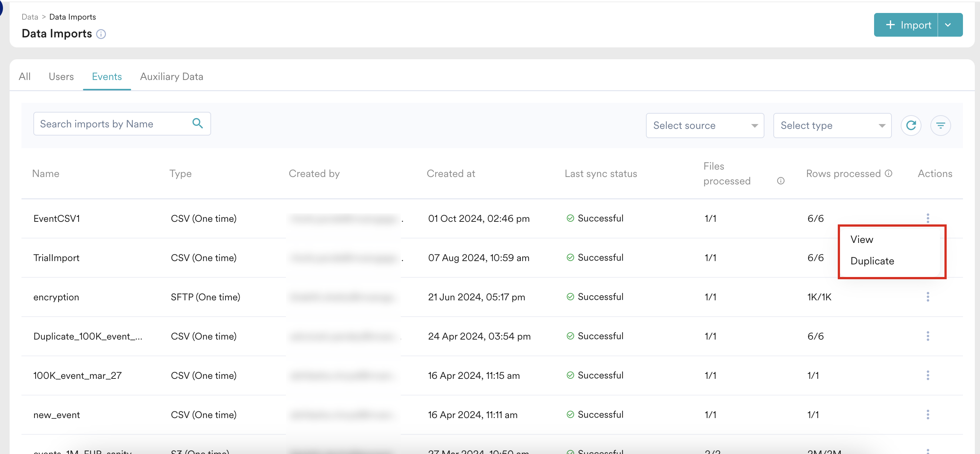The width and height of the screenshot is (980, 454).
Task: Choose View from the context menu
Action: [x=862, y=239]
